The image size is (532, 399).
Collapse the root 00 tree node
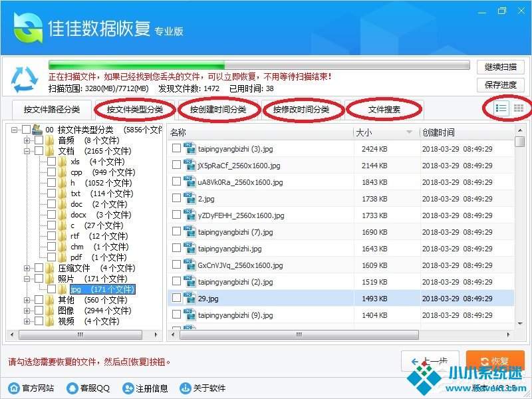click(x=14, y=130)
